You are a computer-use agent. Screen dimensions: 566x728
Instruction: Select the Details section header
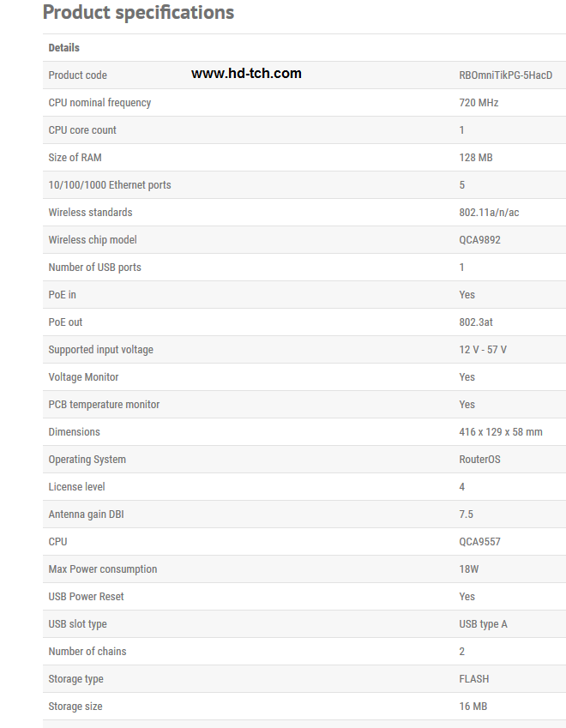coord(64,48)
